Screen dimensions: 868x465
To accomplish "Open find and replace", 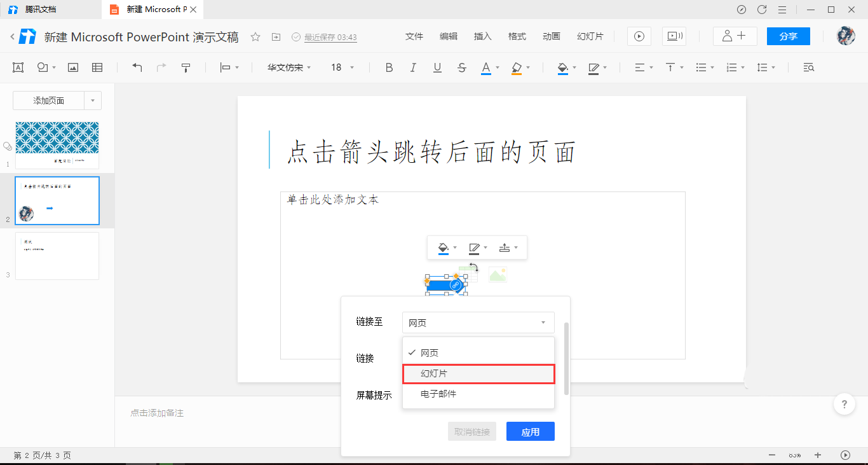I will 808,67.
